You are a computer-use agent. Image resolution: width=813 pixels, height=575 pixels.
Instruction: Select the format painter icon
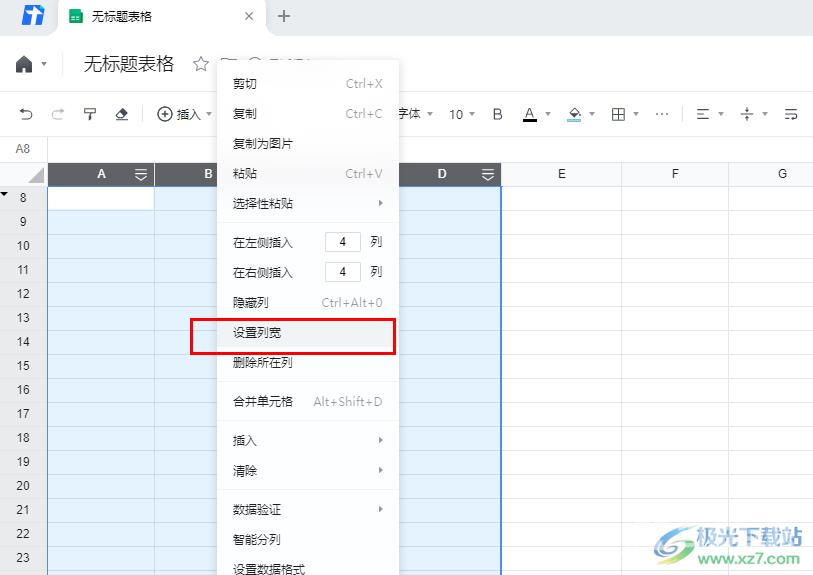[90, 114]
